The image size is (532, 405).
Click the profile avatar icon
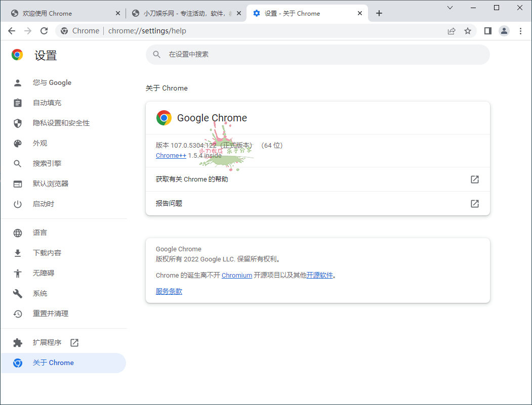[x=504, y=31]
